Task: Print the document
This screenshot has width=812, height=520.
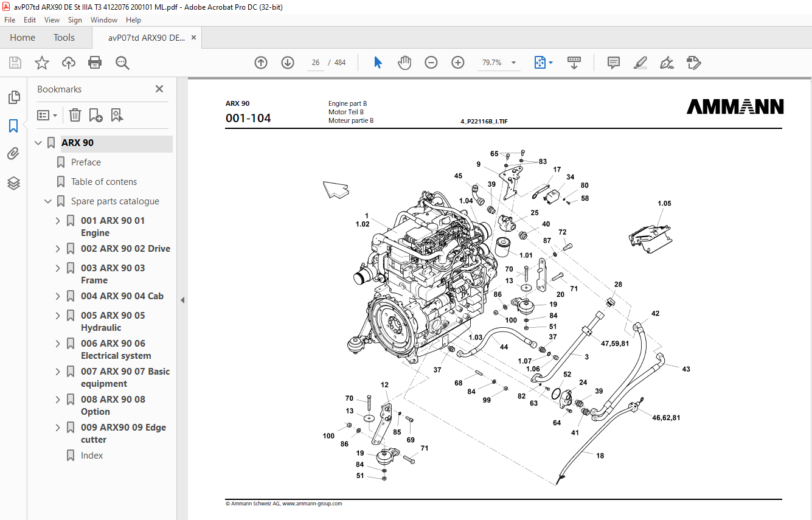Action: [95, 63]
